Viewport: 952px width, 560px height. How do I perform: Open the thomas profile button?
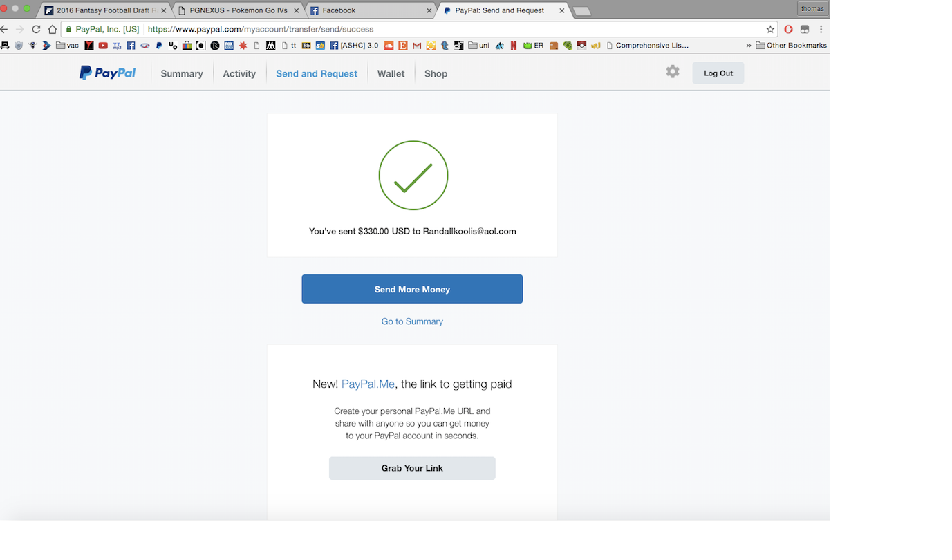(x=812, y=9)
